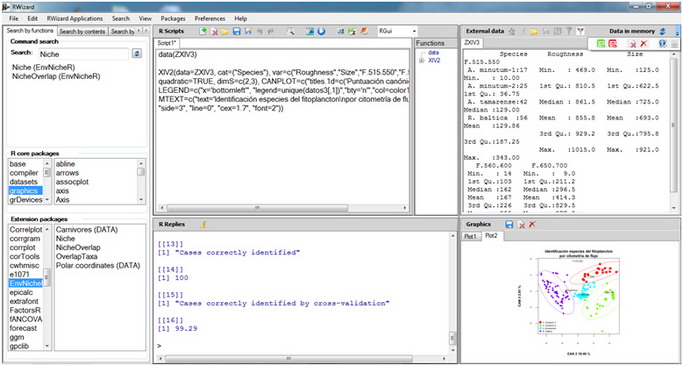Create a new script in R Scripts toolbar
The width and height of the screenshot is (683, 366).
[203, 31]
